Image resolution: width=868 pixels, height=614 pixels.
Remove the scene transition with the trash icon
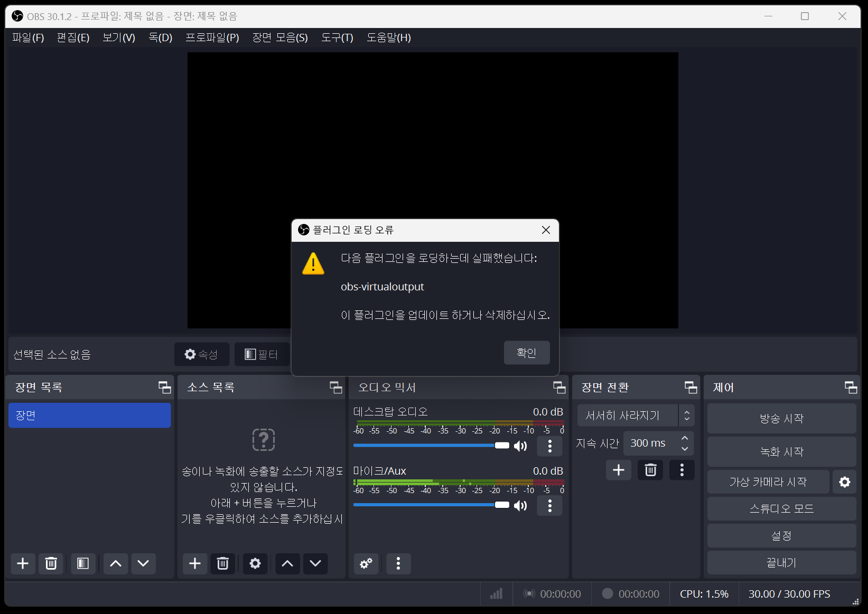point(650,470)
